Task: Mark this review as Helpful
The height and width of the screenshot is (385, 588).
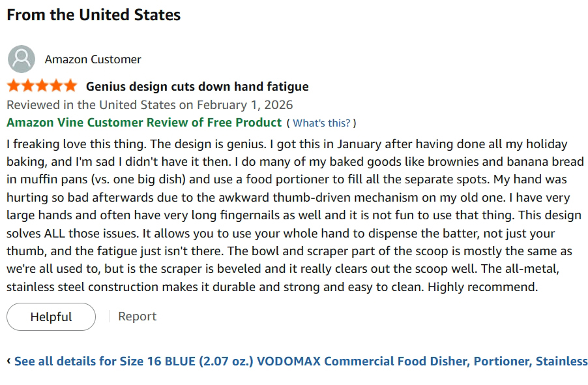Action: (51, 316)
